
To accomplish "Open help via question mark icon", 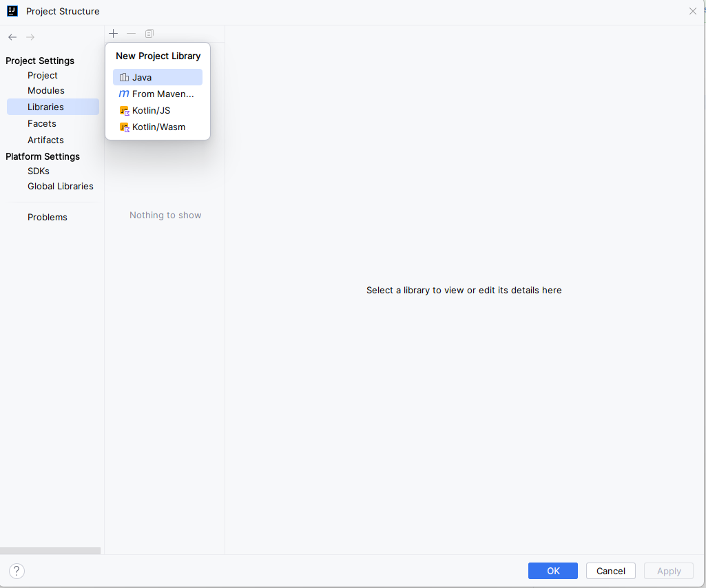I will click(x=17, y=571).
